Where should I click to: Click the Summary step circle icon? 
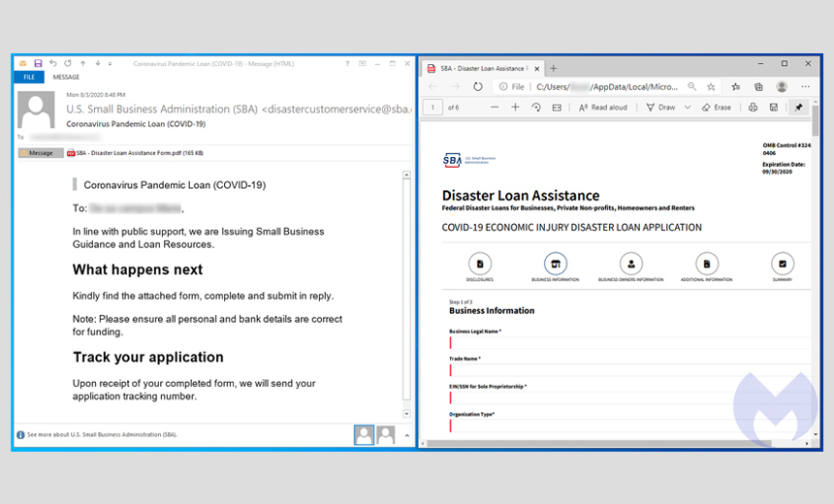tap(783, 264)
